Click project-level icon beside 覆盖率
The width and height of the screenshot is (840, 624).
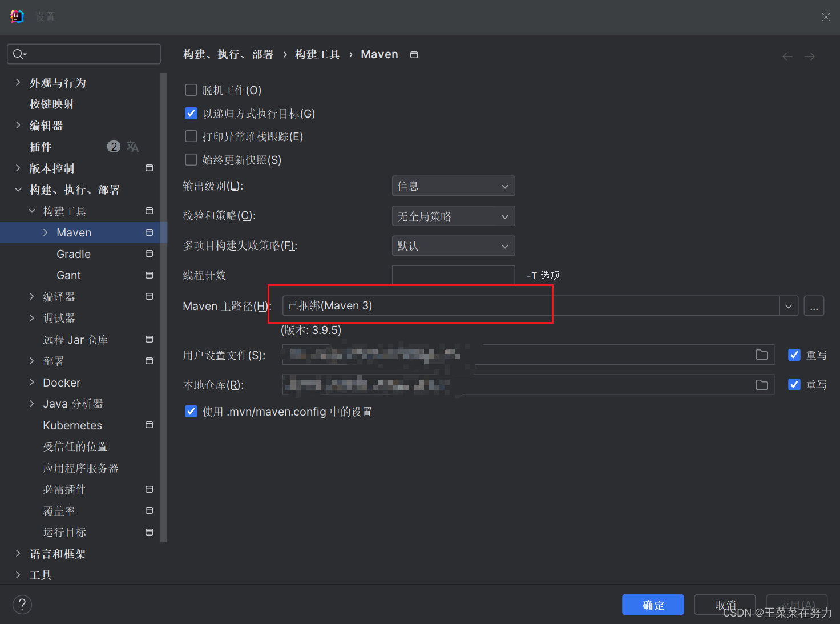coord(150,510)
